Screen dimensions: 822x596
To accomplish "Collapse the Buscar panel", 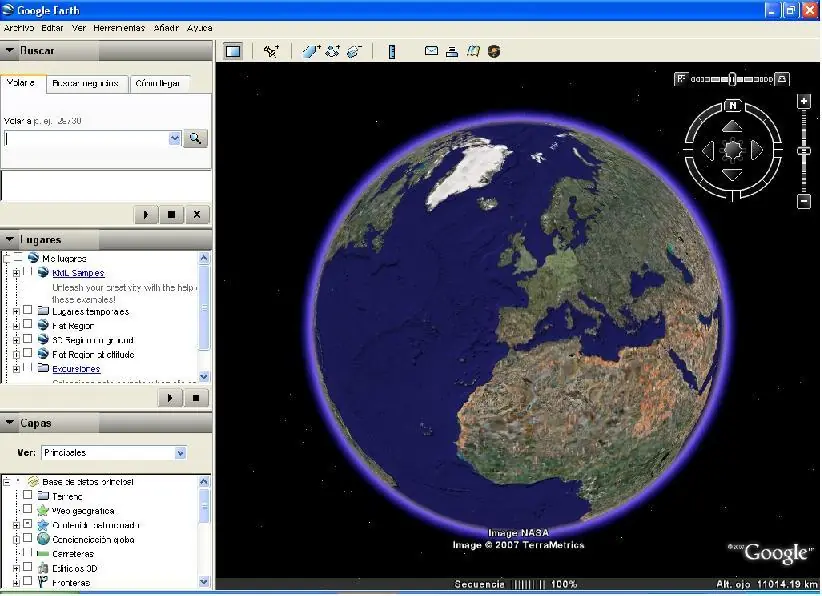I will coord(10,51).
